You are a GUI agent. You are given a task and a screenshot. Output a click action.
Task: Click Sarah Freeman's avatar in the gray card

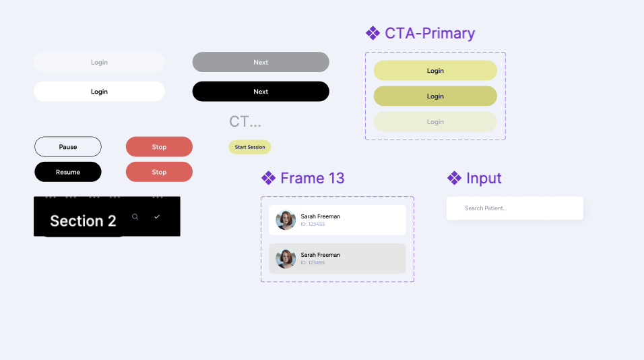click(x=286, y=259)
